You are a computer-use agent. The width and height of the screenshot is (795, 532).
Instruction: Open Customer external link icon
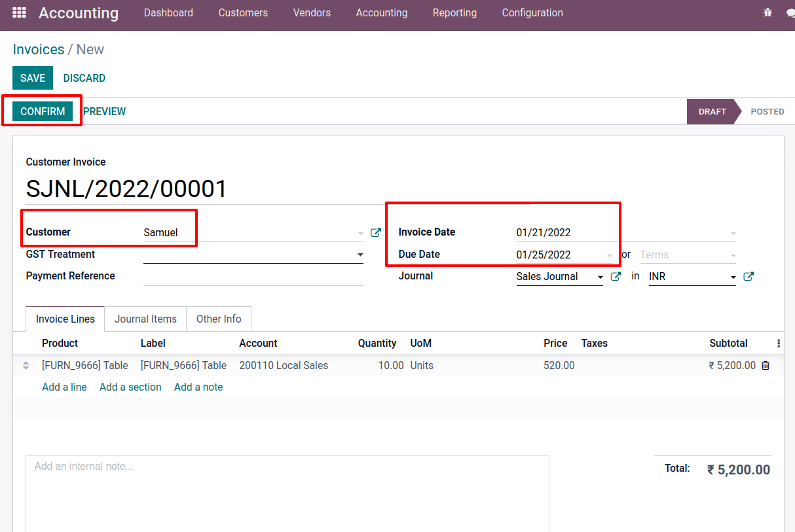[376, 232]
